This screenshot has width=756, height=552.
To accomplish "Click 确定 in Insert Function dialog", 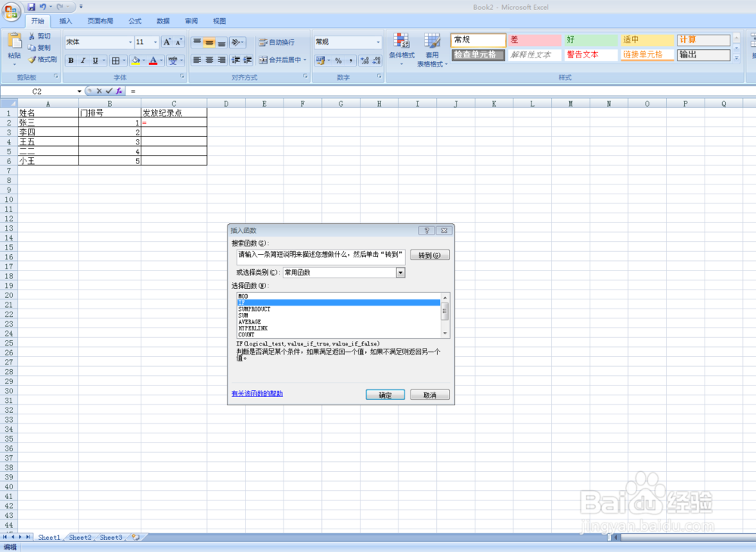I will click(386, 395).
